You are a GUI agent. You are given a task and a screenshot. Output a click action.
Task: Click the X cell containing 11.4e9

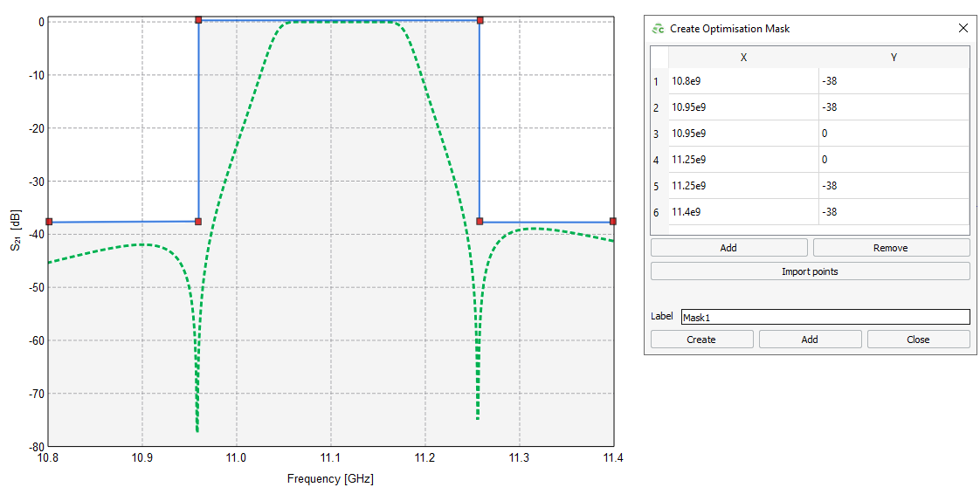tap(743, 213)
